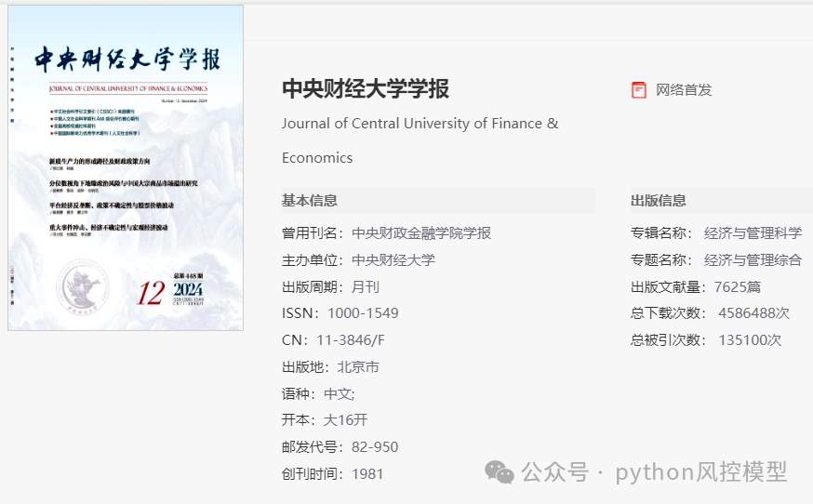The image size is (813, 504).
Task: Select the postal code 82-950
Action: [375, 447]
